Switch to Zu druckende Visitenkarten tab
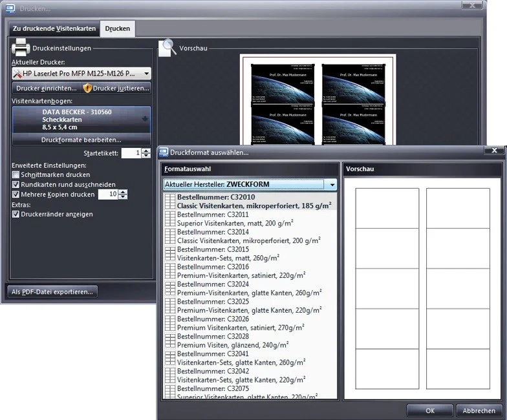 tap(54, 28)
